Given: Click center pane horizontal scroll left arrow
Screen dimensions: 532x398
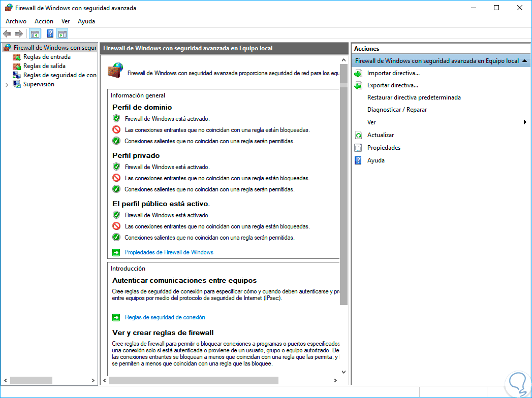Looking at the screenshot, I should (105, 380).
